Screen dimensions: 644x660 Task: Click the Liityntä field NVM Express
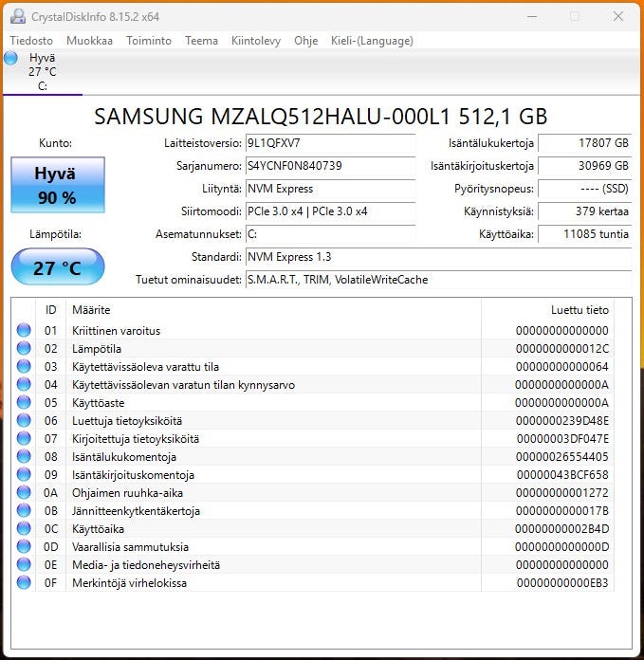point(330,189)
